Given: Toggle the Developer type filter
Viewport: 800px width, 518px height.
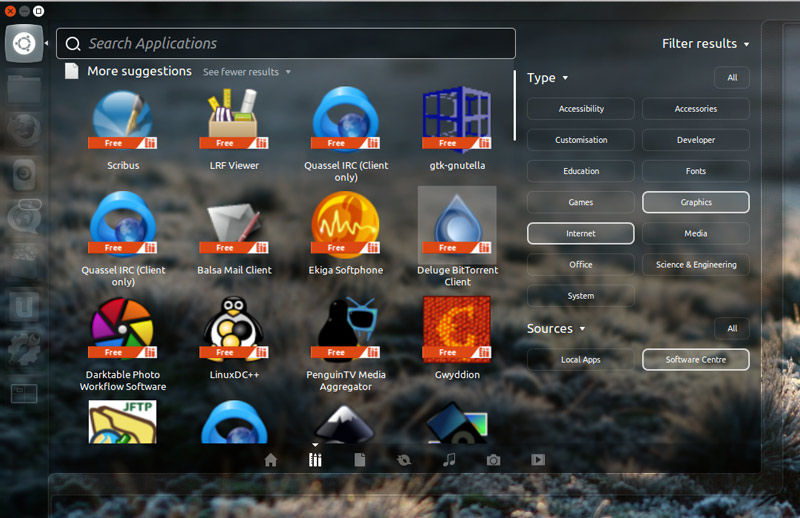Looking at the screenshot, I should [x=695, y=140].
